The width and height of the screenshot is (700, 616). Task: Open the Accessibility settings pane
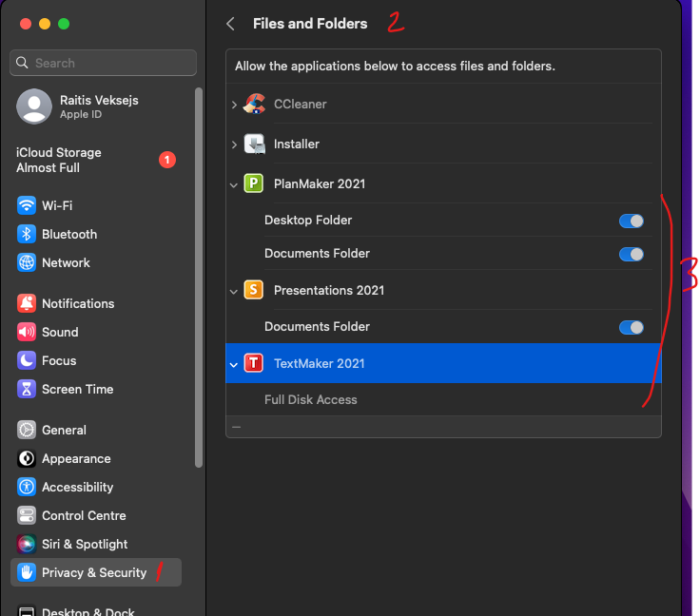click(77, 487)
